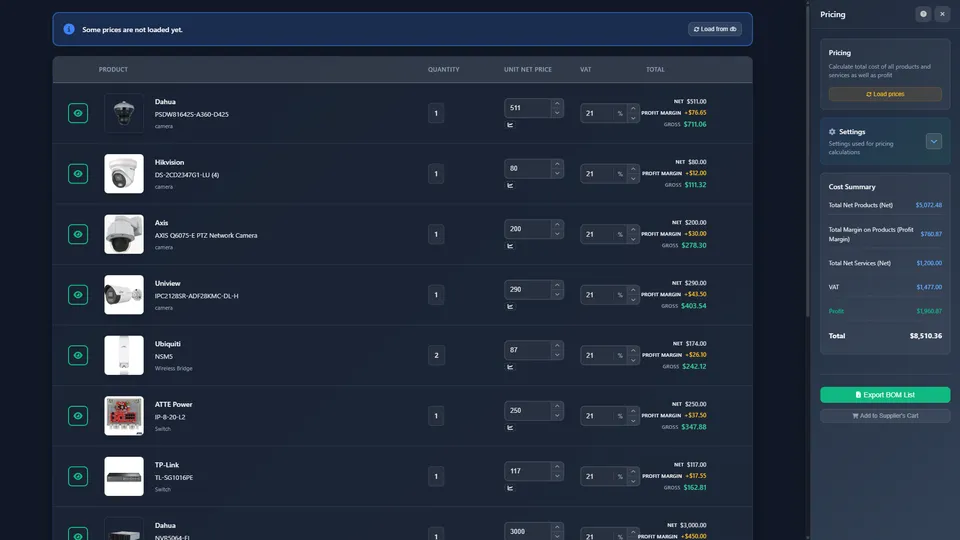
Task: Export the BOM List
Action: coord(885,395)
